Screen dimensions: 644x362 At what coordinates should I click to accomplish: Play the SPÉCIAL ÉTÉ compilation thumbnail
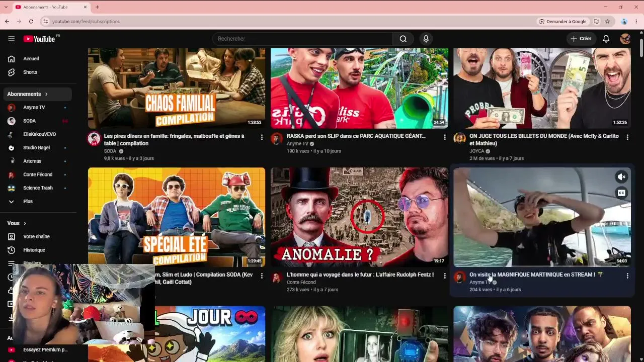pos(177,217)
